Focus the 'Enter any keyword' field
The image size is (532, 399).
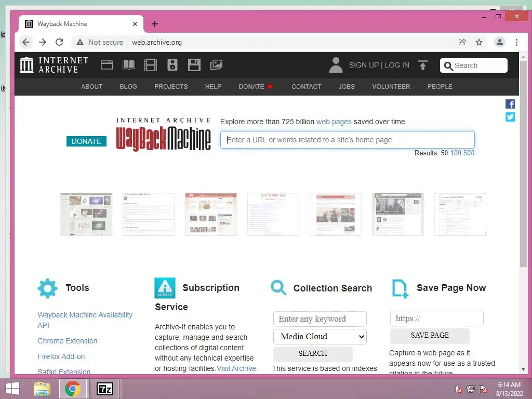click(320, 319)
